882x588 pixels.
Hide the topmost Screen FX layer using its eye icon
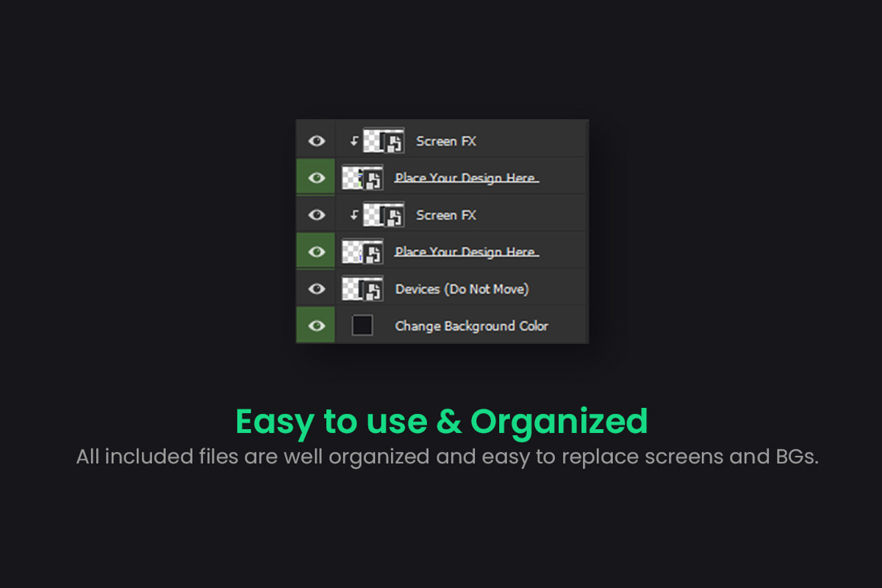(316, 140)
